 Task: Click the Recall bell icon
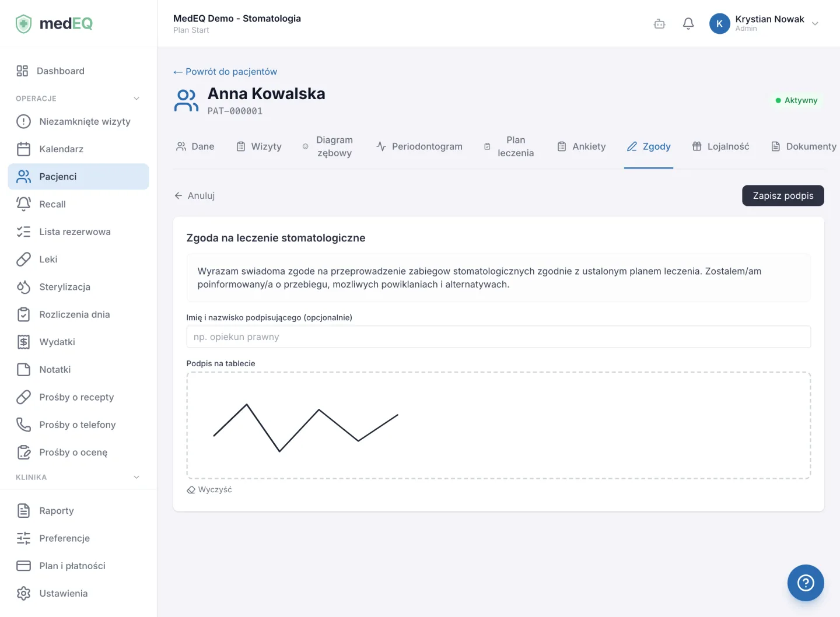coord(23,204)
